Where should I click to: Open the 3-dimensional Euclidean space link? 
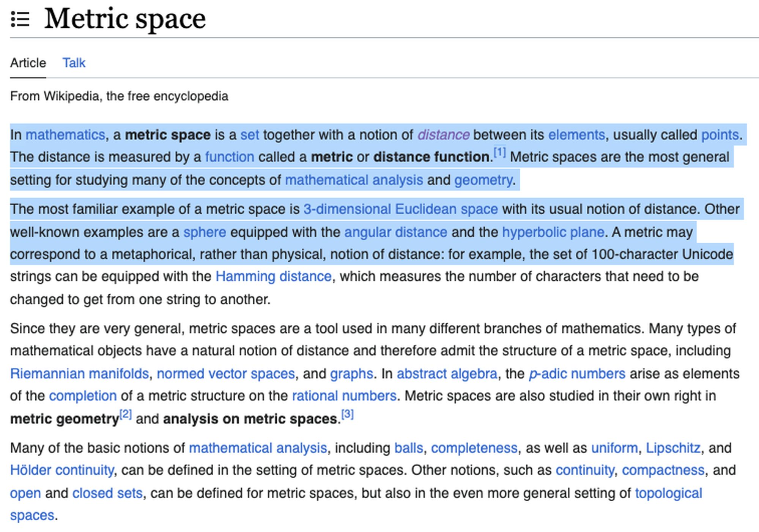point(400,209)
